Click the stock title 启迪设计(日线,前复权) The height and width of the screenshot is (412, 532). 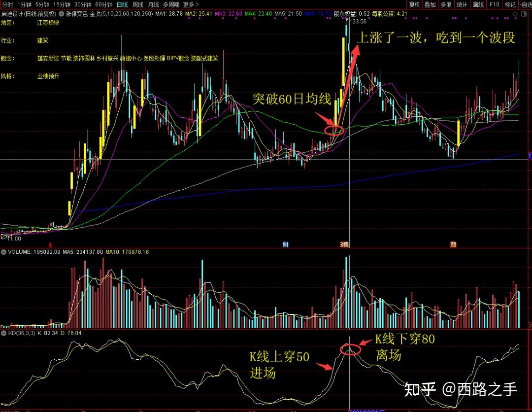click(29, 14)
